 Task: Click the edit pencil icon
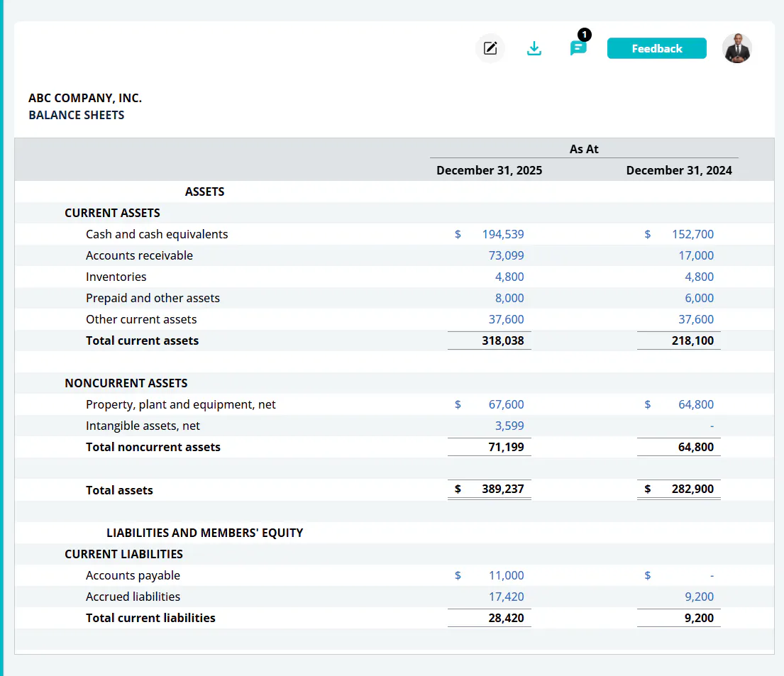(x=490, y=48)
